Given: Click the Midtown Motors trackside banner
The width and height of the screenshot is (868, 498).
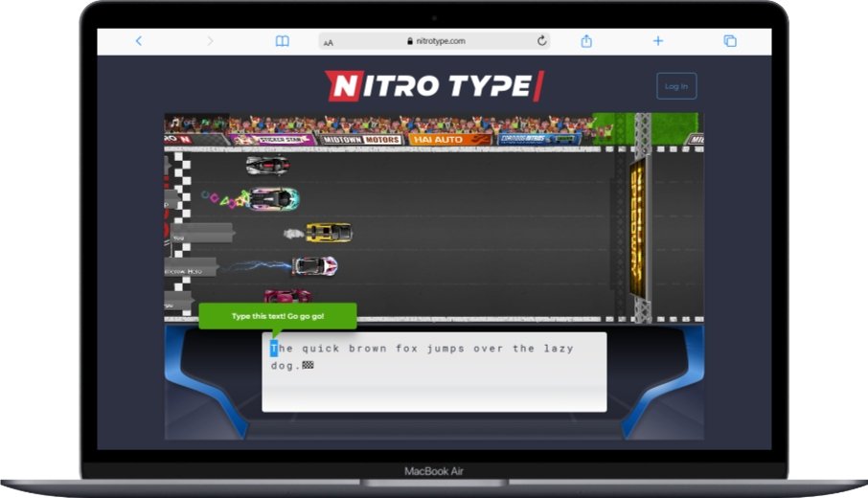Looking at the screenshot, I should click(361, 140).
